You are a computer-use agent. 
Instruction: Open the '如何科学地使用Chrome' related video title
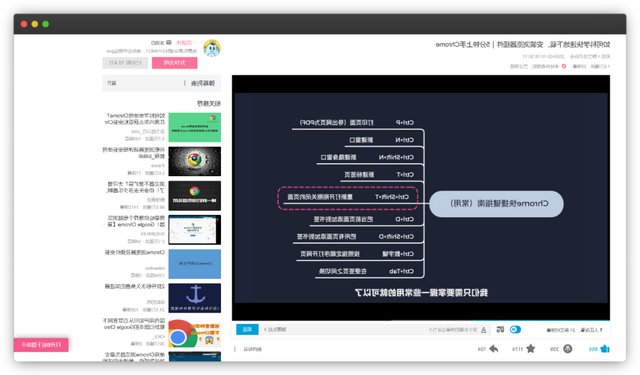135,118
